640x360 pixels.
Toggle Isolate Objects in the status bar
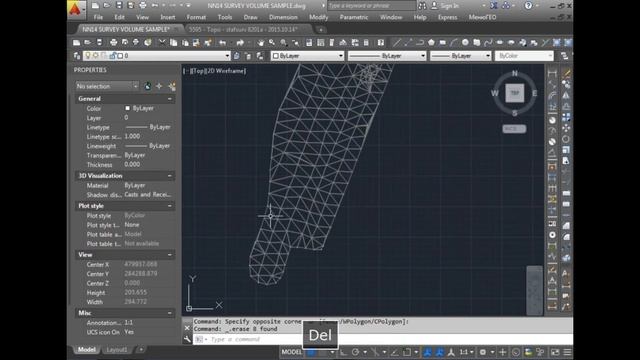540,352
